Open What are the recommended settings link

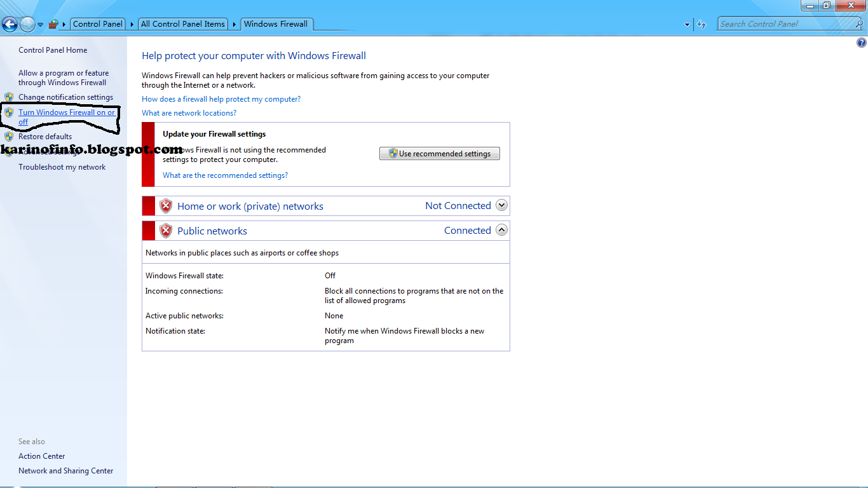point(225,175)
